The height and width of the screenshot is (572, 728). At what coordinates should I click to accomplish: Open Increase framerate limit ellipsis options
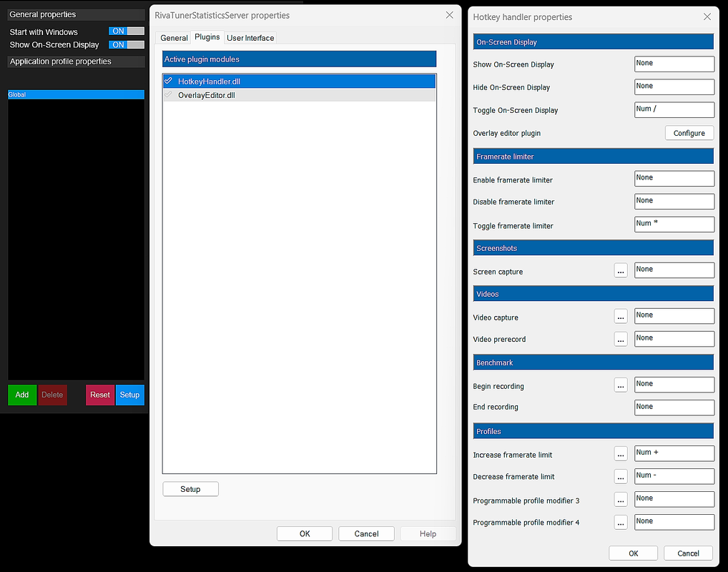(x=621, y=453)
